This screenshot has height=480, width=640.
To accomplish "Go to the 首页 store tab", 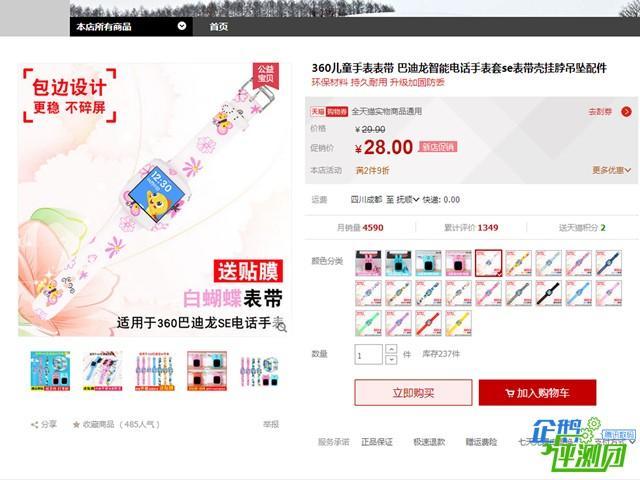I will click(x=219, y=27).
